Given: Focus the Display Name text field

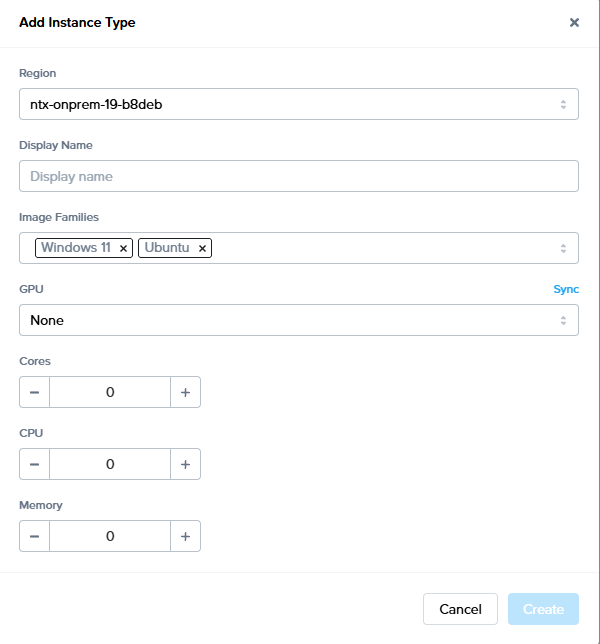Looking at the screenshot, I should (x=298, y=176).
